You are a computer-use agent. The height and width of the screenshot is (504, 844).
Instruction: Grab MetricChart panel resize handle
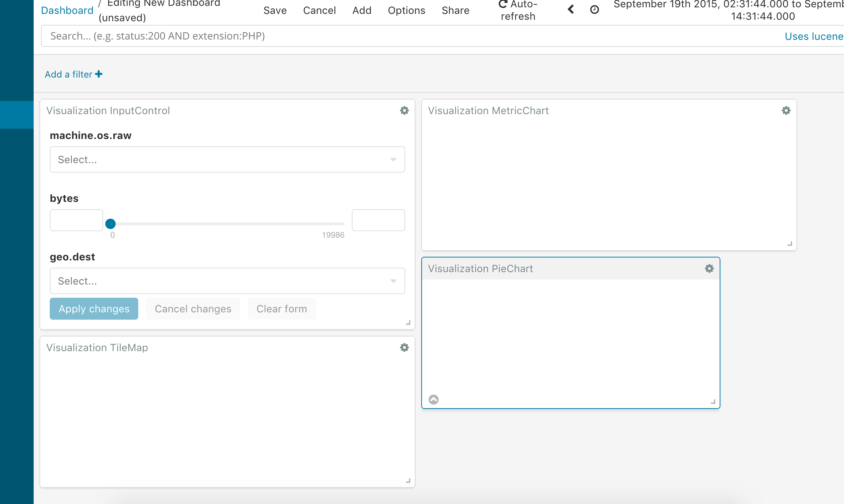point(790,244)
